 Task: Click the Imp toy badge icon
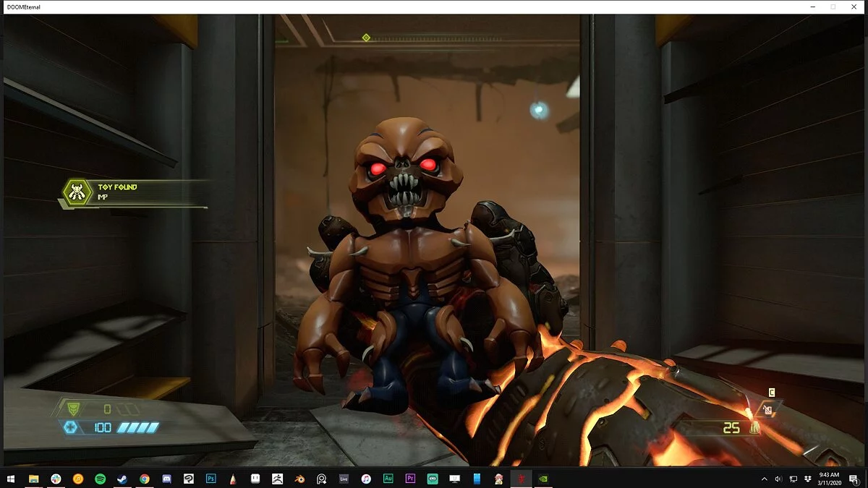click(78, 192)
